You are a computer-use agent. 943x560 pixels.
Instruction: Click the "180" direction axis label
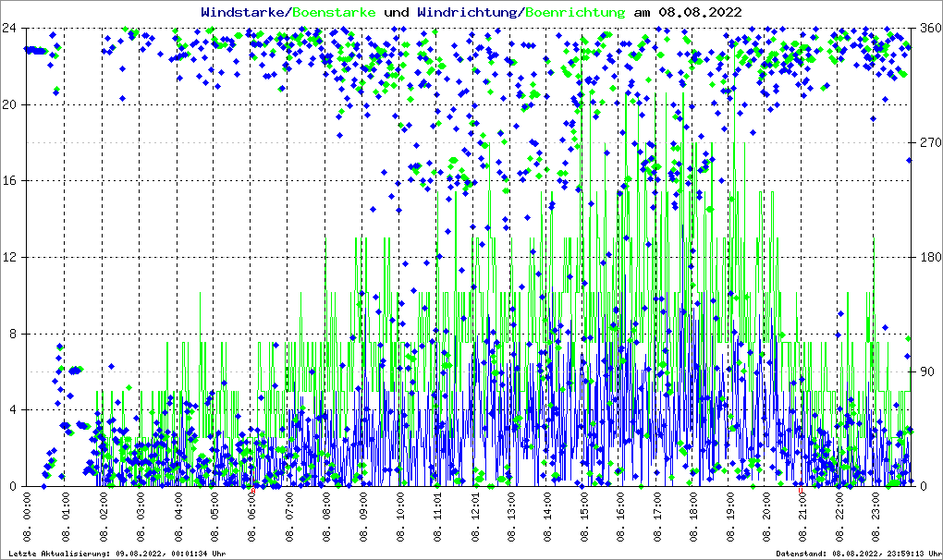927,258
